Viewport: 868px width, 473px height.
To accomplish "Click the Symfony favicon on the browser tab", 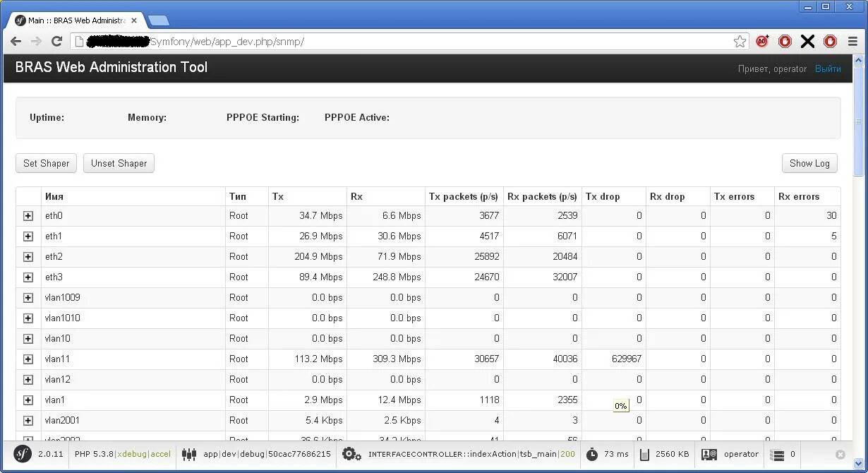I will coord(20,20).
